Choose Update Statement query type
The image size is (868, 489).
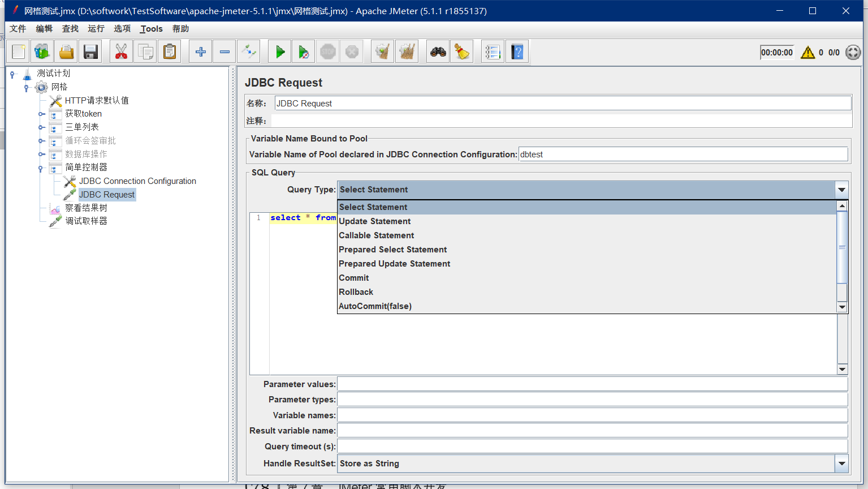(x=587, y=221)
